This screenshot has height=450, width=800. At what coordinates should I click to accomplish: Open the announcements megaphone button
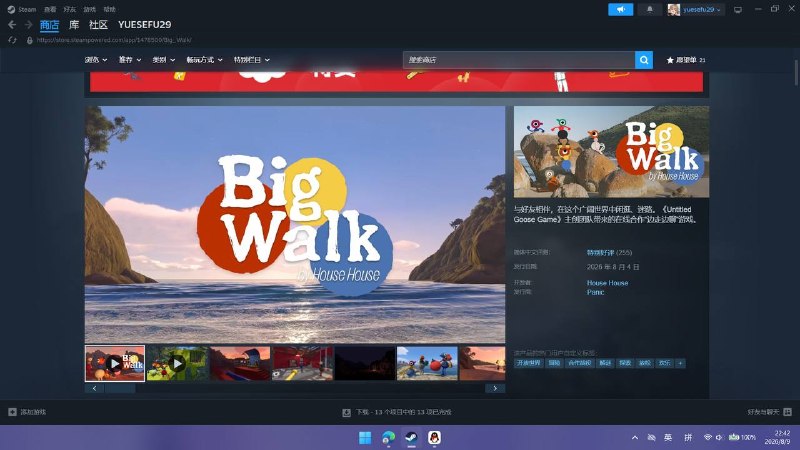(x=620, y=9)
